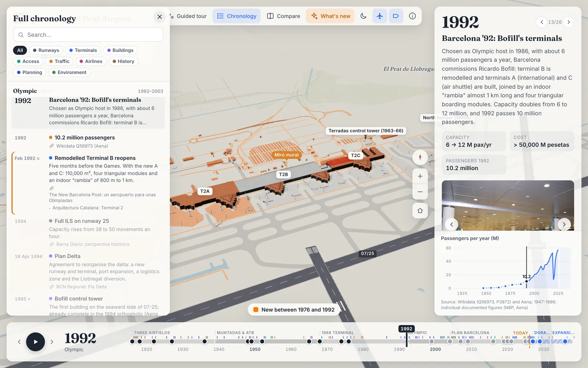
Task: Open Wikidata Q56973 (Aena) source link
Action: (x=82, y=146)
